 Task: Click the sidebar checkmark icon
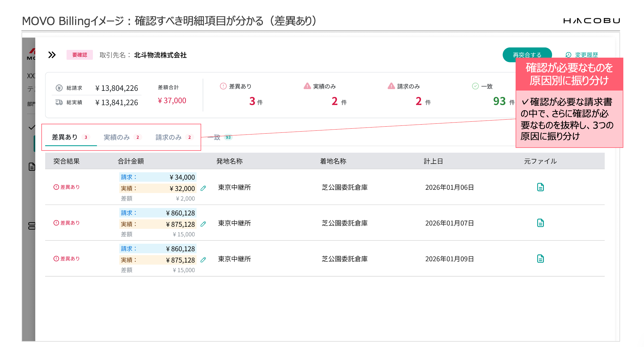(32, 127)
